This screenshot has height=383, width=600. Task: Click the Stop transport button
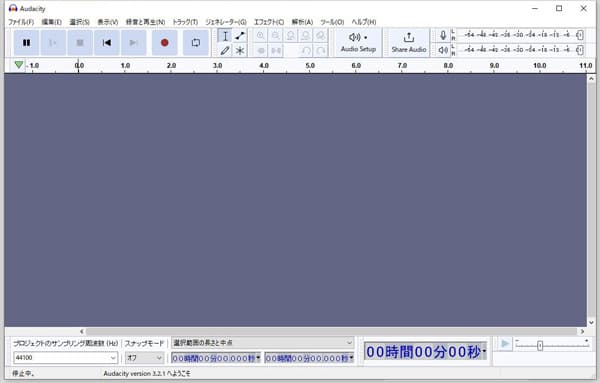tap(80, 42)
